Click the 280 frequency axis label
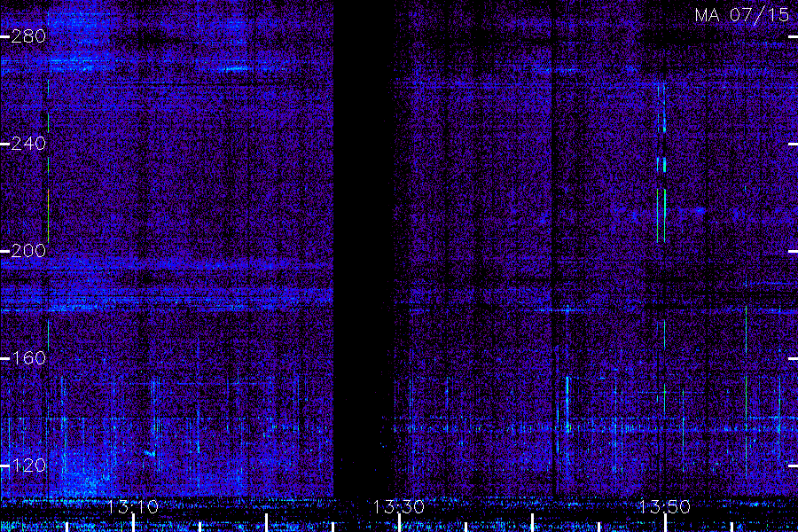The image size is (798, 532). click(x=28, y=36)
